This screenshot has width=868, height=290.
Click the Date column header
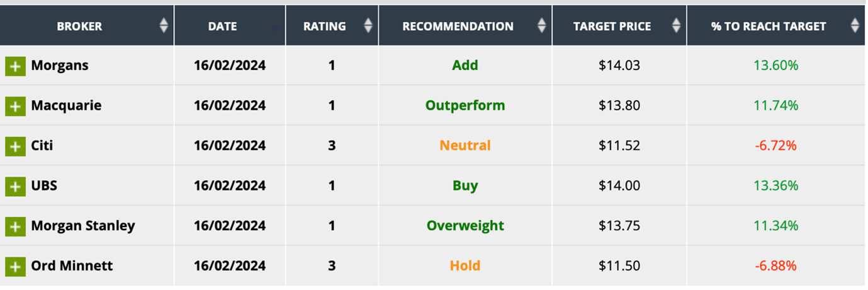pos(223,26)
